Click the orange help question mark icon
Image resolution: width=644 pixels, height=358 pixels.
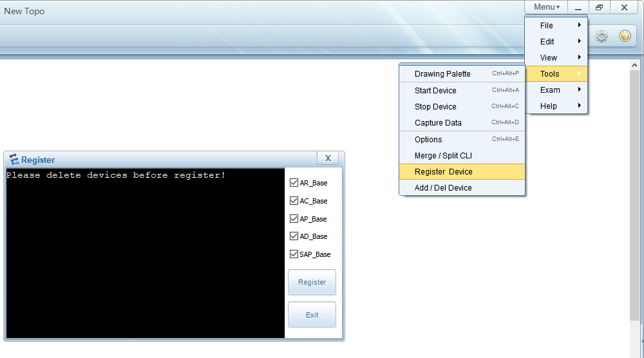(x=625, y=37)
